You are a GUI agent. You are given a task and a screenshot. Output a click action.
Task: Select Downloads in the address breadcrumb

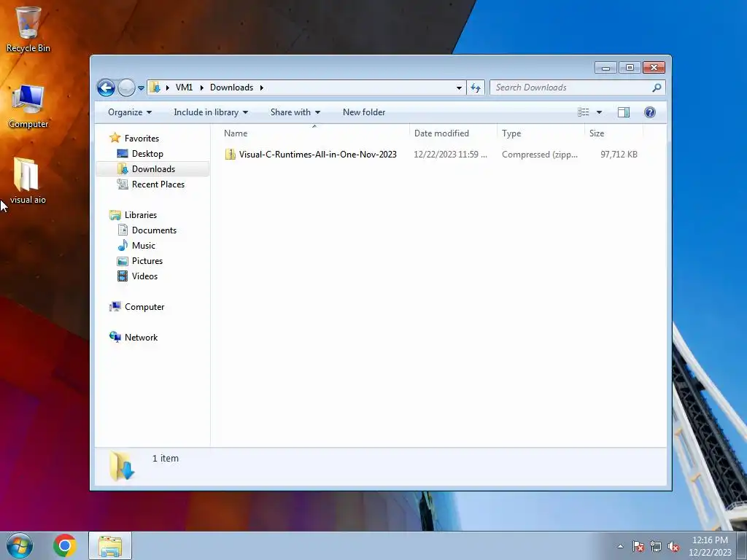231,87
